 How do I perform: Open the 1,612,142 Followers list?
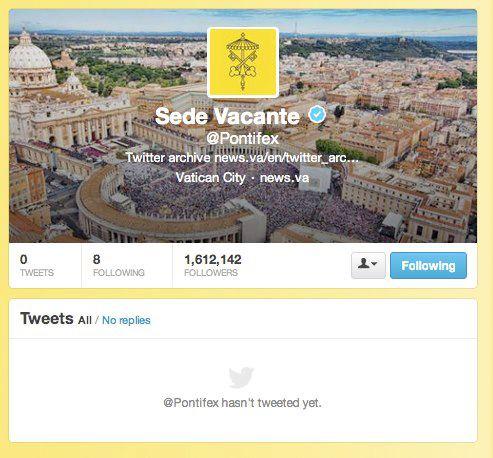213,266
